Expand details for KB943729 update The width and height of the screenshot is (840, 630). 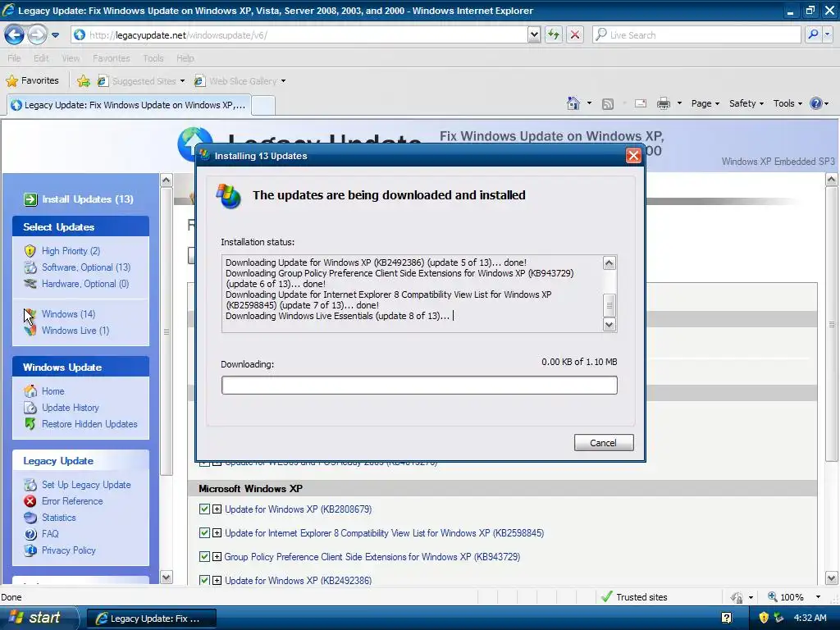[x=217, y=557]
